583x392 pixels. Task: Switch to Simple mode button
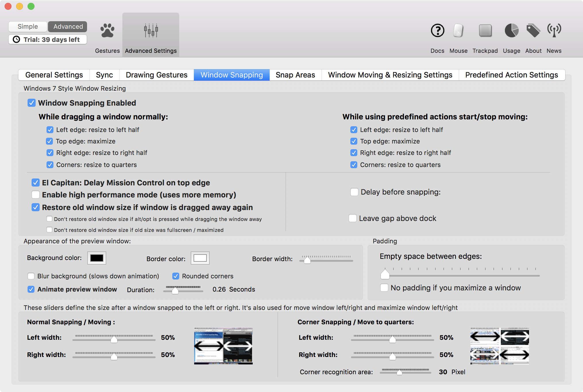(x=28, y=27)
